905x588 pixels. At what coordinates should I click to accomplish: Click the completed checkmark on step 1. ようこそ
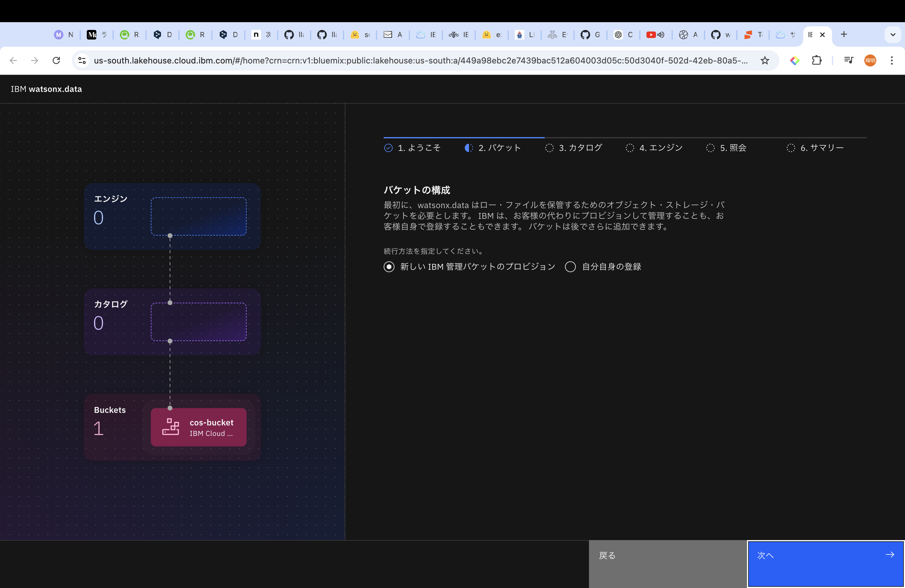pyautogui.click(x=388, y=148)
